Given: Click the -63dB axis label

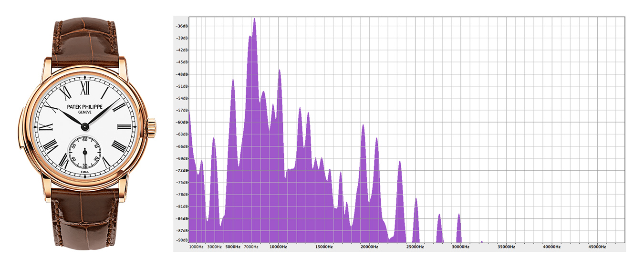Looking at the screenshot, I should pos(182,134).
